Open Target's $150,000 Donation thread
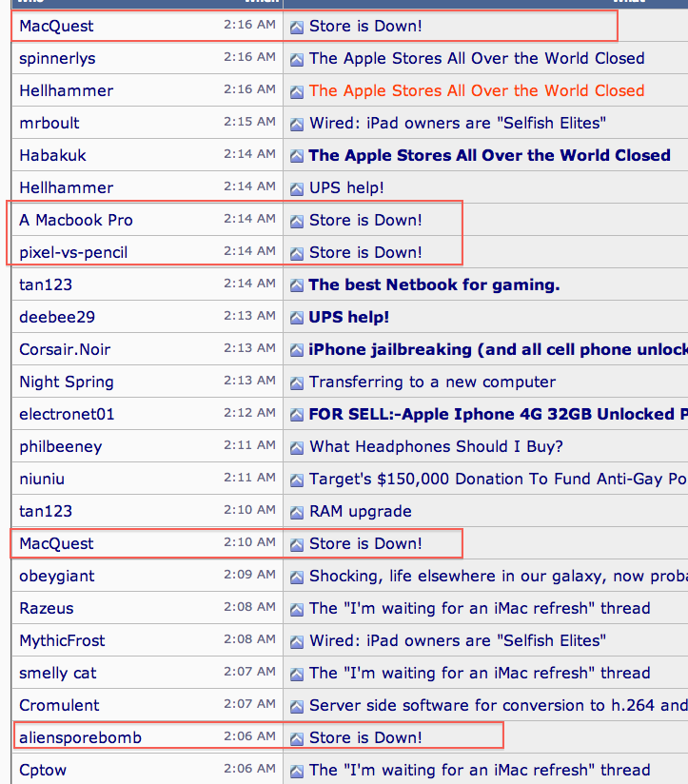The height and width of the screenshot is (784, 688). coord(499,479)
